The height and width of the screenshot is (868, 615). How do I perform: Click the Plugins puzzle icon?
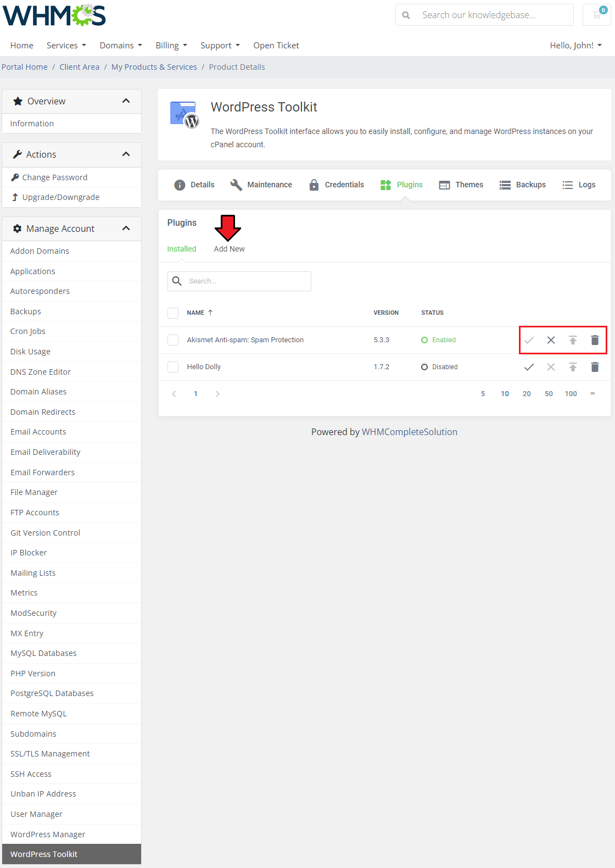pyautogui.click(x=385, y=185)
